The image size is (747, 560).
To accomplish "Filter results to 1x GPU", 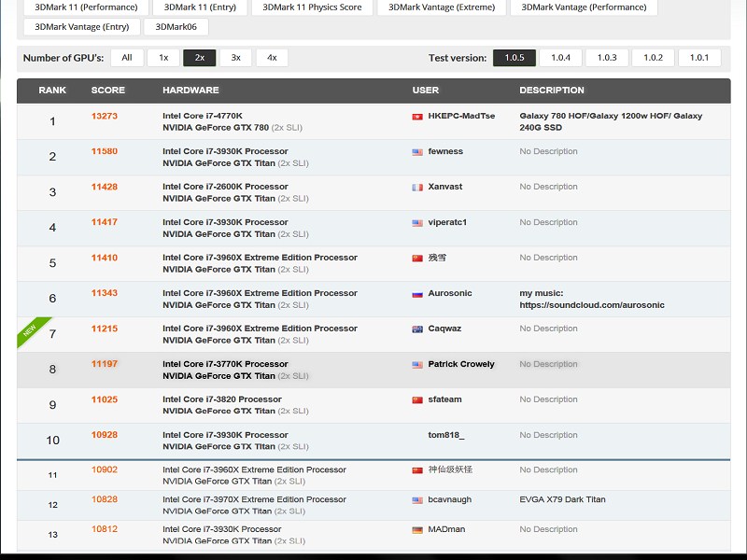I will coord(163,58).
